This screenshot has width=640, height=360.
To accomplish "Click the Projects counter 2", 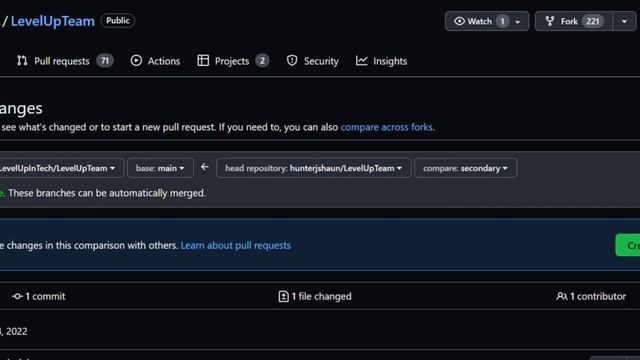I will (x=262, y=61).
